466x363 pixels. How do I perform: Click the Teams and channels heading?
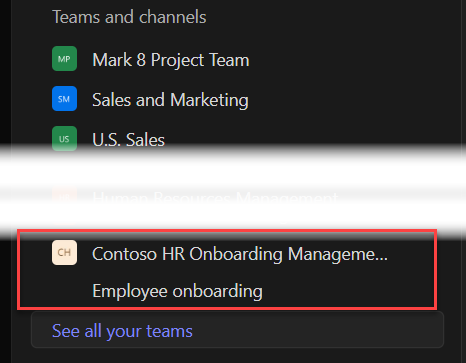129,17
